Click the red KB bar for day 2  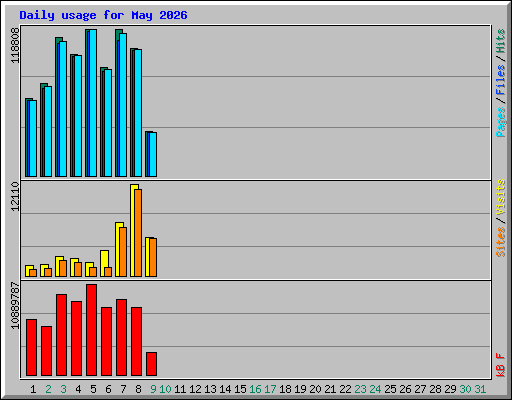46,351
